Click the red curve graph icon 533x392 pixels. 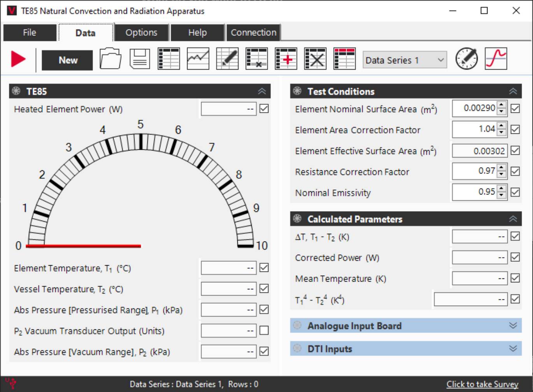(x=496, y=59)
